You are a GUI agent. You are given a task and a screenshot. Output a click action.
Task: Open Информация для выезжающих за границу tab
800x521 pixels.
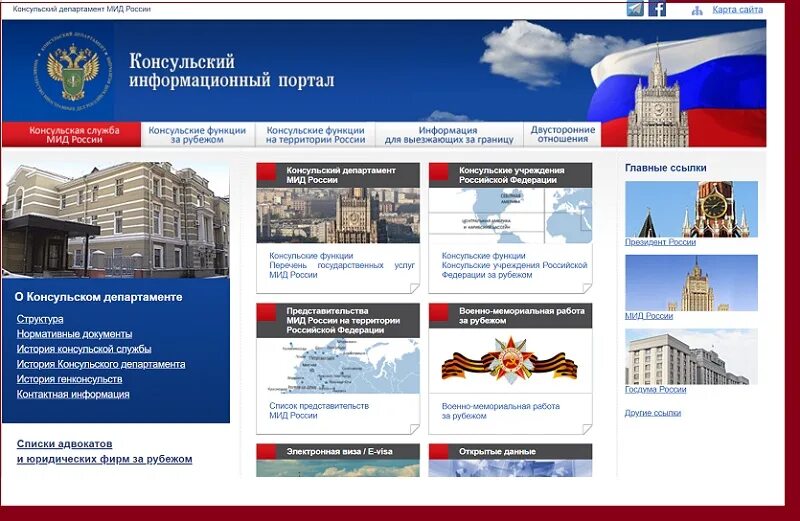point(449,135)
